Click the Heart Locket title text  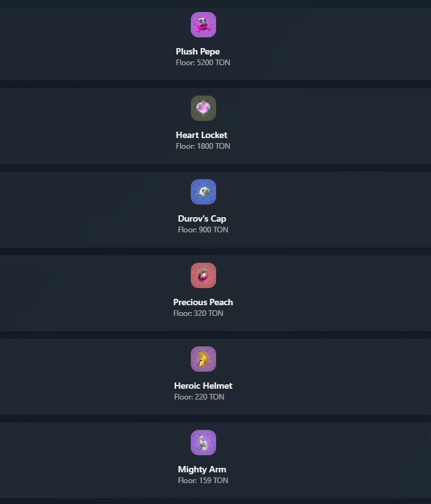pos(202,135)
